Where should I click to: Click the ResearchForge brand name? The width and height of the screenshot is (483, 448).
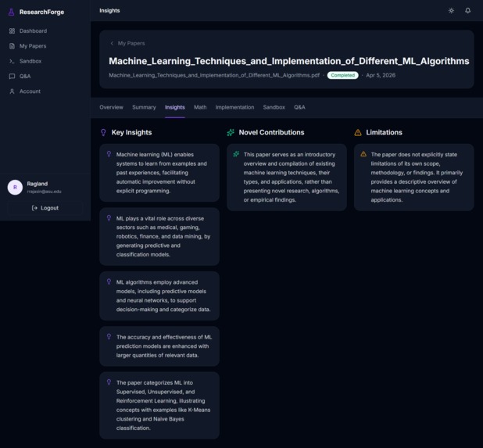coord(41,12)
